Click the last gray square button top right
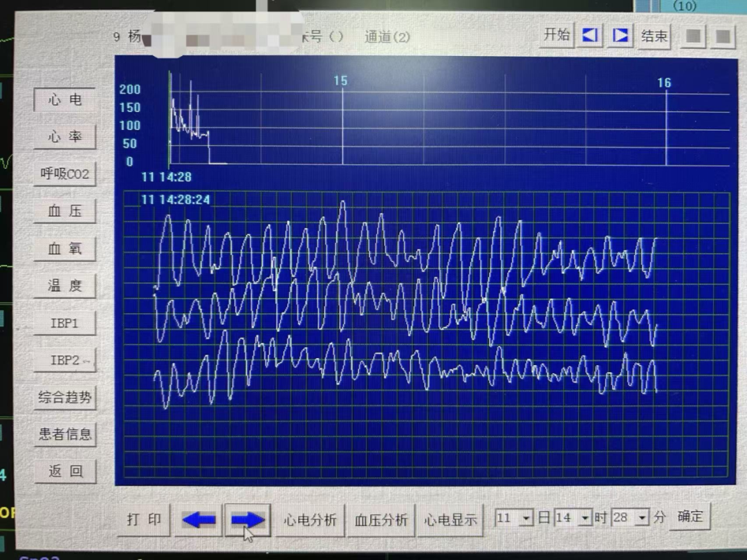This screenshot has width=747, height=560. click(x=723, y=36)
